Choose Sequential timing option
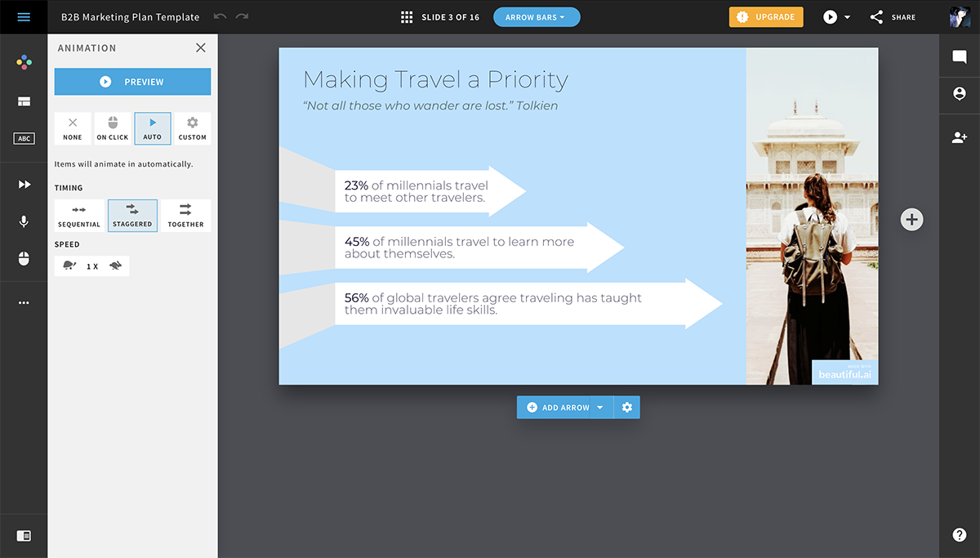The height and width of the screenshot is (558, 980). (x=79, y=216)
